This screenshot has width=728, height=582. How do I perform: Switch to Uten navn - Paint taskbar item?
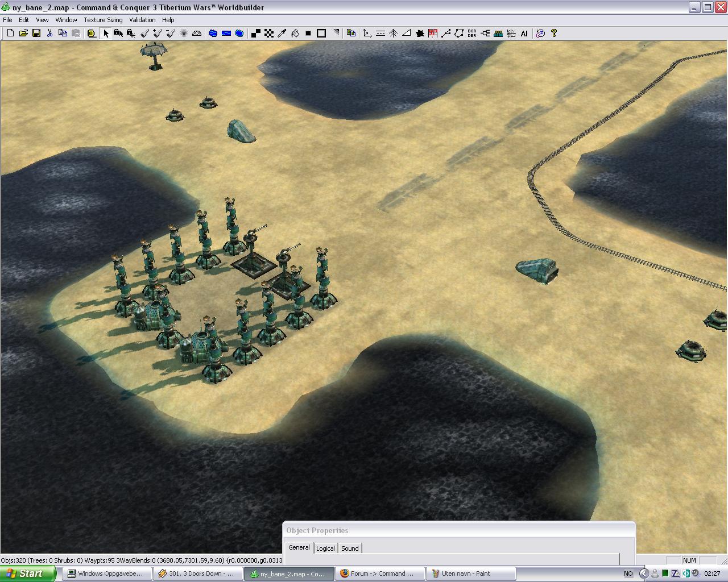click(471, 573)
